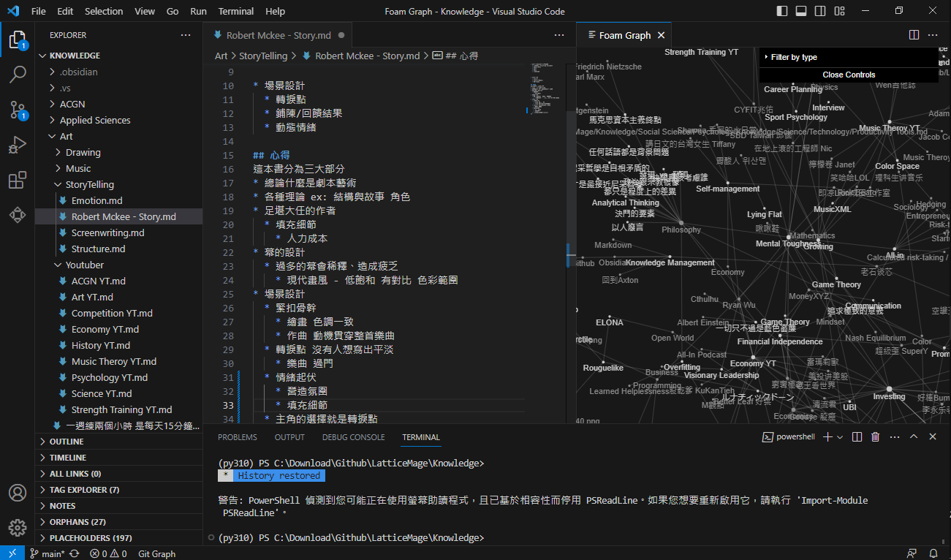Screen dimensions: 951x560
Task: Open the Selection menu
Action: click(x=104, y=11)
